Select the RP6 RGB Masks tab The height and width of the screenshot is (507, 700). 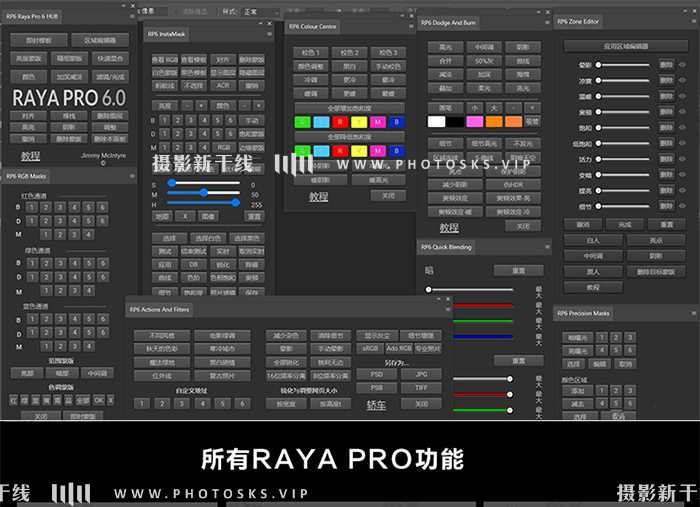(x=26, y=176)
